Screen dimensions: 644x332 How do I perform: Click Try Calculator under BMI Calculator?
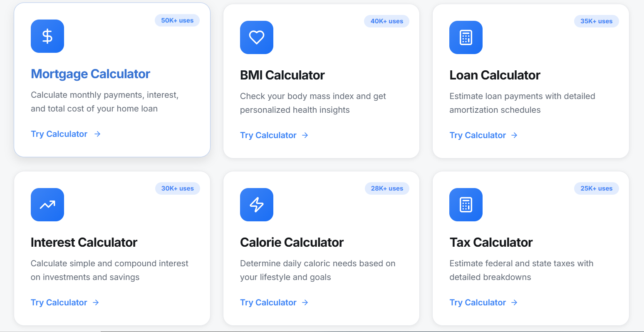[268, 135]
